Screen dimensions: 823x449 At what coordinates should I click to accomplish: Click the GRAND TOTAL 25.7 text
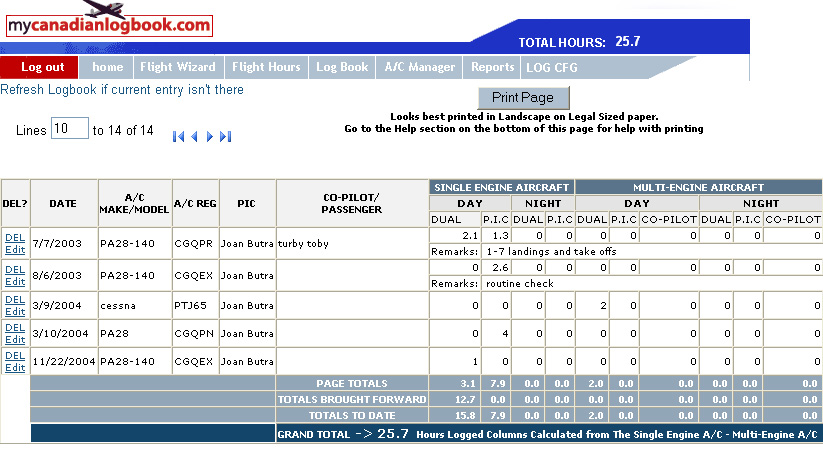pyautogui.click(x=343, y=434)
